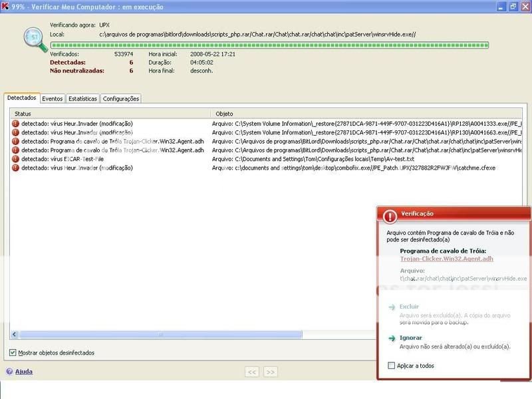Click the green scan progress bar
Screen dimensions: 532x399
tap(269, 45)
